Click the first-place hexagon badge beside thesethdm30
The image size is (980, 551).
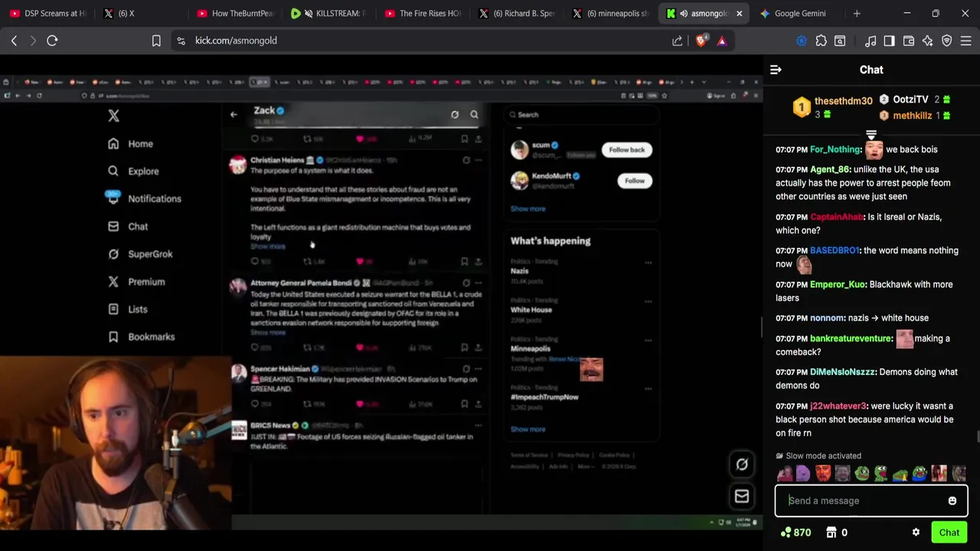801,107
